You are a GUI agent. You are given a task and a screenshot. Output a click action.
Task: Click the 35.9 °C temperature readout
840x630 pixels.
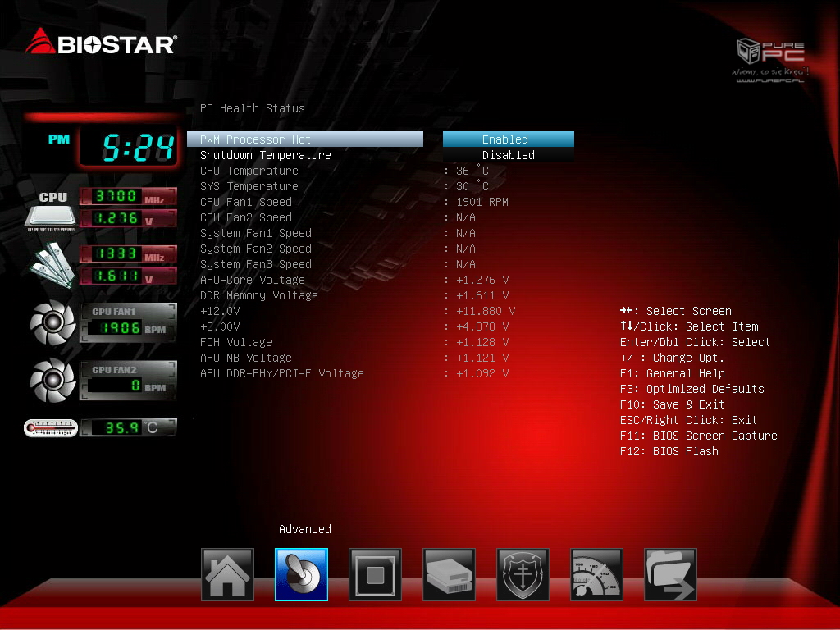pos(129,427)
